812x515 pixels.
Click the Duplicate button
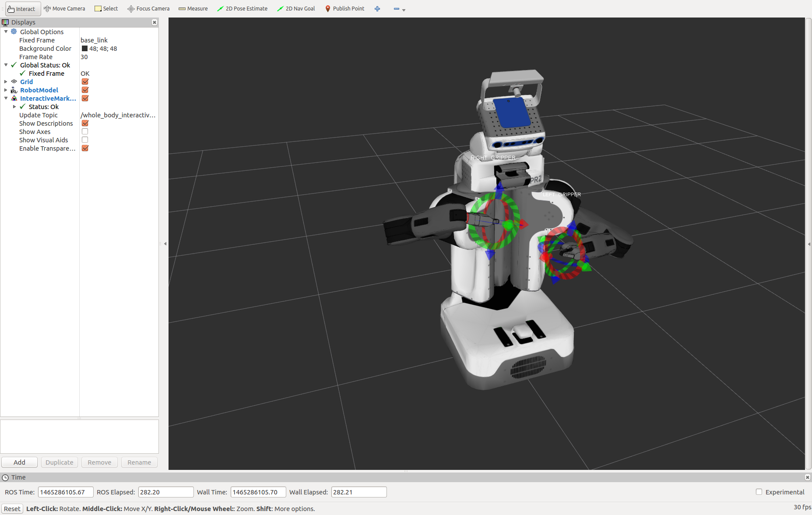click(60, 462)
